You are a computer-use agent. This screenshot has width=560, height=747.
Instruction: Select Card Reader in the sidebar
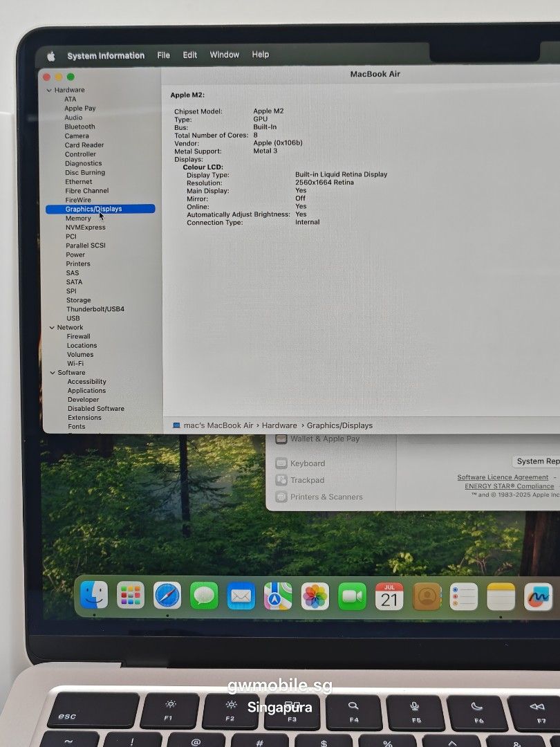pyautogui.click(x=84, y=145)
